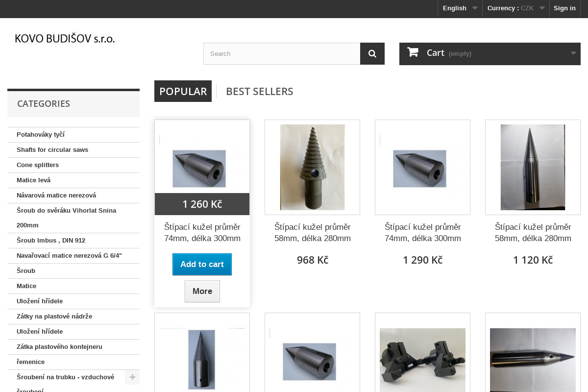The width and height of the screenshot is (588, 392).
Task: Click the More button
Action: pyautogui.click(x=202, y=292)
